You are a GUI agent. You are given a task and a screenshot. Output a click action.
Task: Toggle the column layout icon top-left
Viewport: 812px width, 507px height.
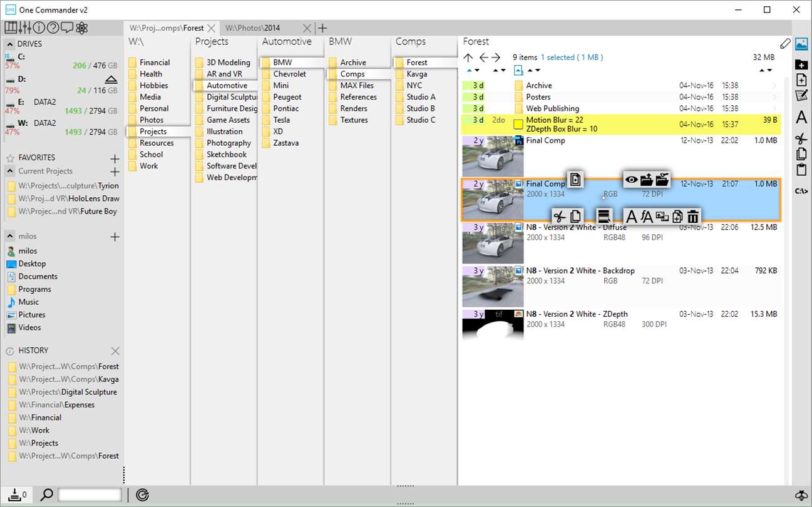coord(11,28)
